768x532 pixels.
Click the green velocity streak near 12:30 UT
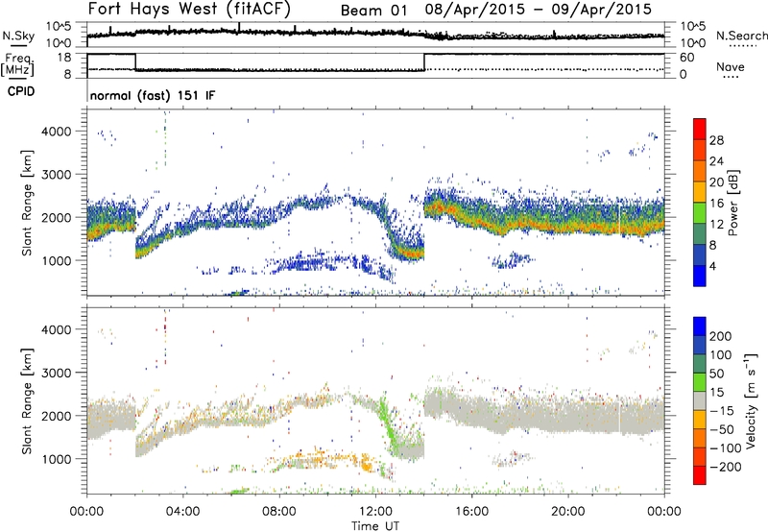tap(390, 423)
